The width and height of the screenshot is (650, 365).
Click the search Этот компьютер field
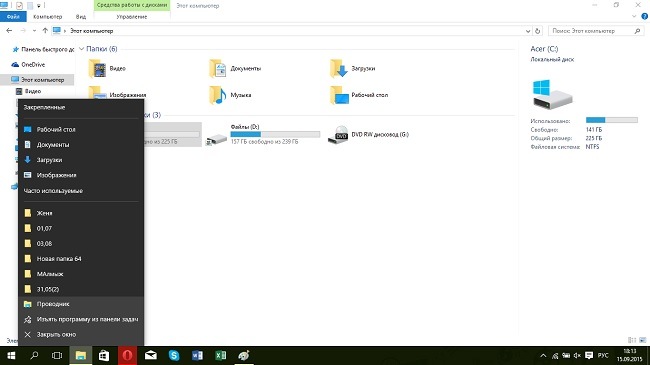pos(596,31)
